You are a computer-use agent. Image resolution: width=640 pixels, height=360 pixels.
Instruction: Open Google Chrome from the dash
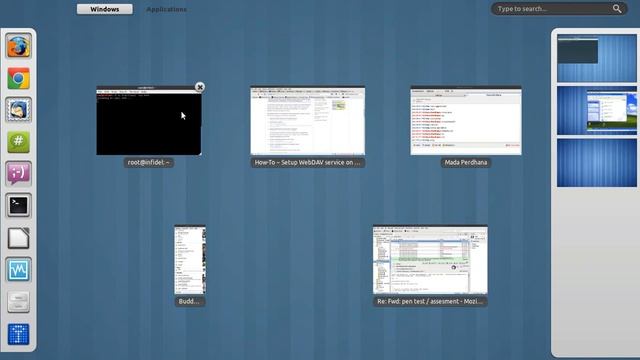[x=18, y=78]
